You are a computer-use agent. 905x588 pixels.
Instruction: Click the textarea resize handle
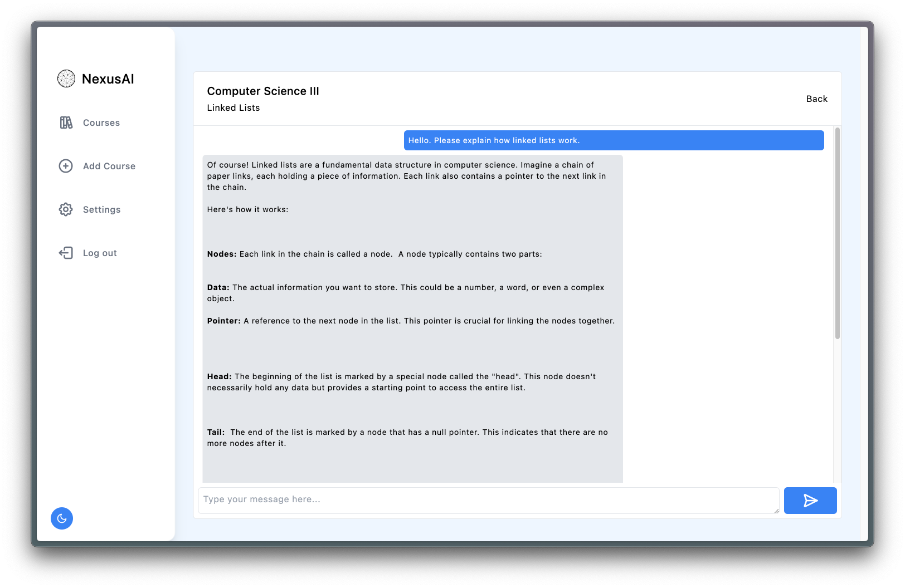[776, 510]
